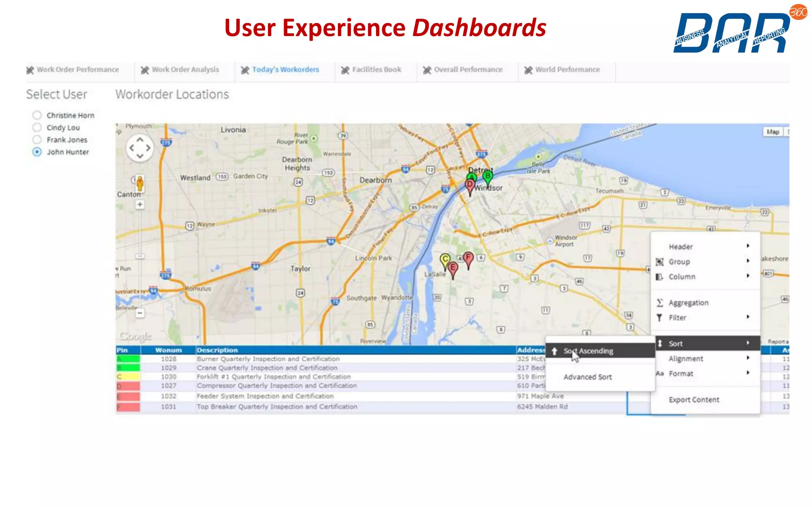The image size is (812, 508).
Task: Open the Work Order Analysis tab
Action: pos(185,69)
